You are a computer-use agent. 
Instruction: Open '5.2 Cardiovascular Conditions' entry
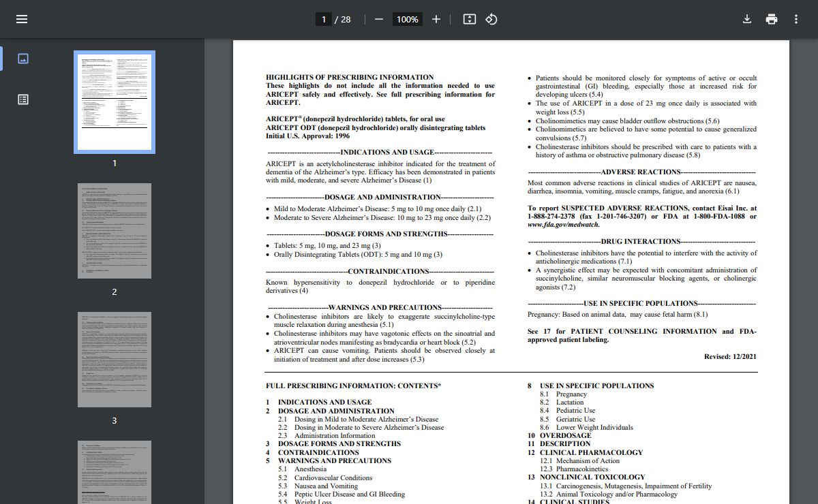coord(324,478)
